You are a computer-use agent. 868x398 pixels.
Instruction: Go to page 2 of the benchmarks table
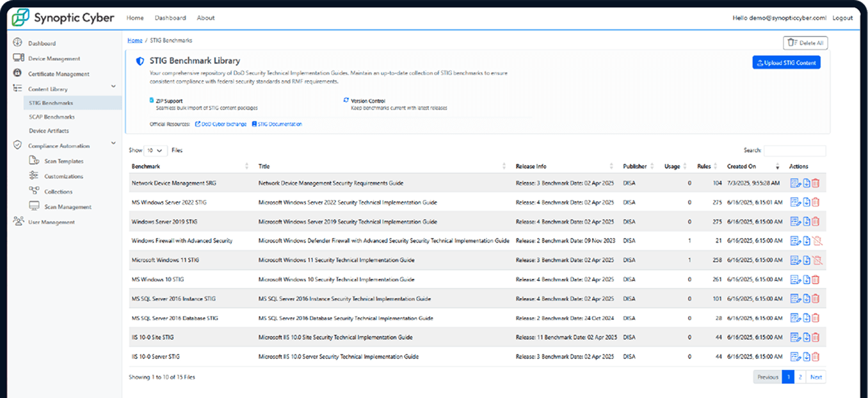point(800,377)
